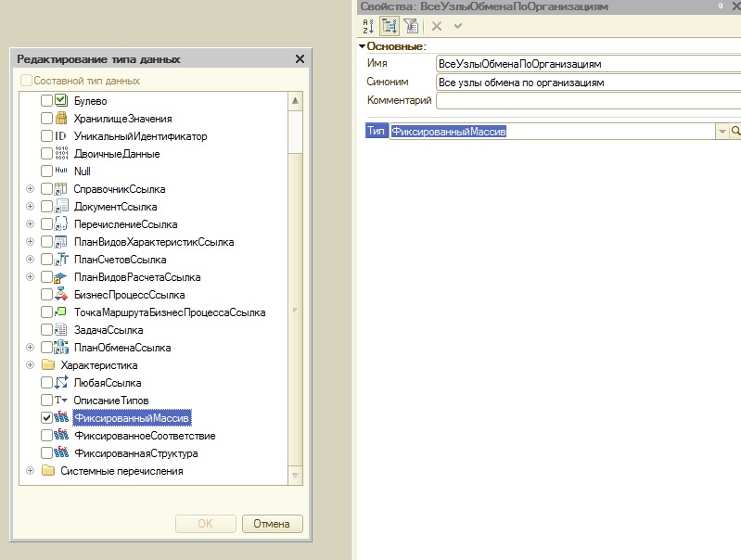Click the type list scrollbar down arrow
Viewport: 741px width, 560px height.
tap(295, 475)
